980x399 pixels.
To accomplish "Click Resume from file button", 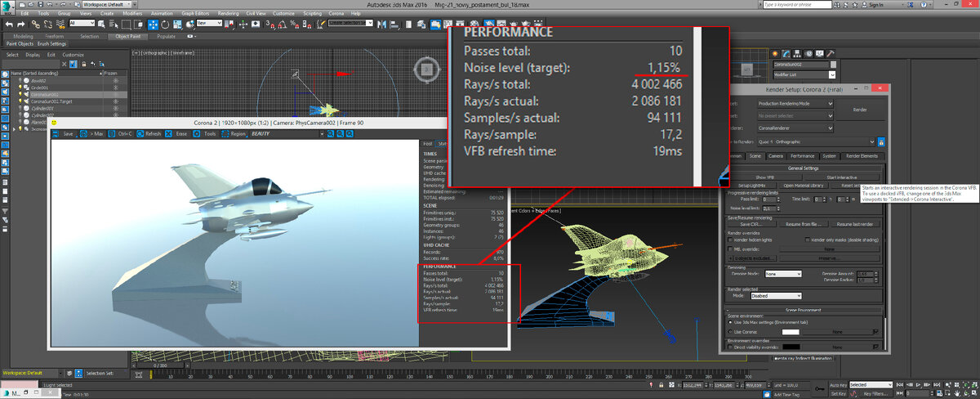I will (804, 224).
